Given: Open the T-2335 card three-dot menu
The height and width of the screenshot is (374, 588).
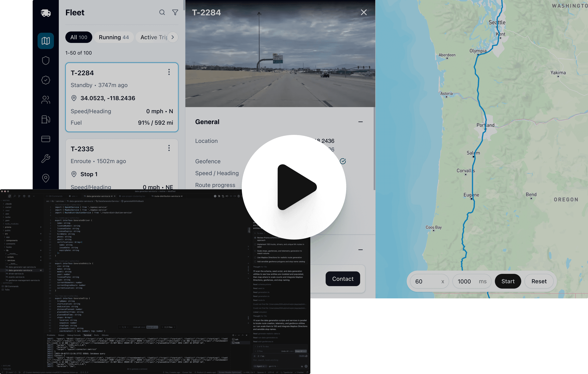Looking at the screenshot, I should (169, 148).
